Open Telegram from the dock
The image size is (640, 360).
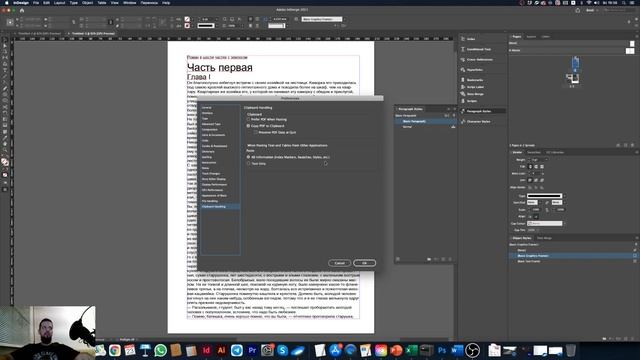237,350
